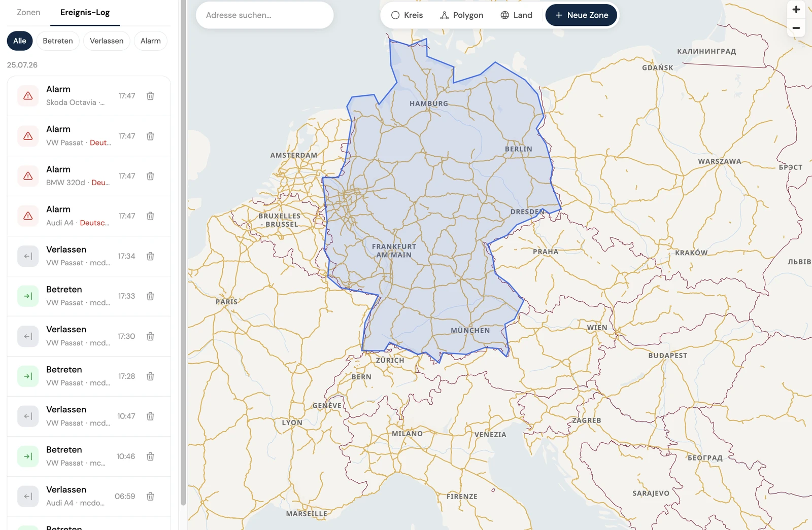Viewport: 812px width, 530px height.
Task: Delete the VW Passat alarm at 17:47
Action: (150, 136)
